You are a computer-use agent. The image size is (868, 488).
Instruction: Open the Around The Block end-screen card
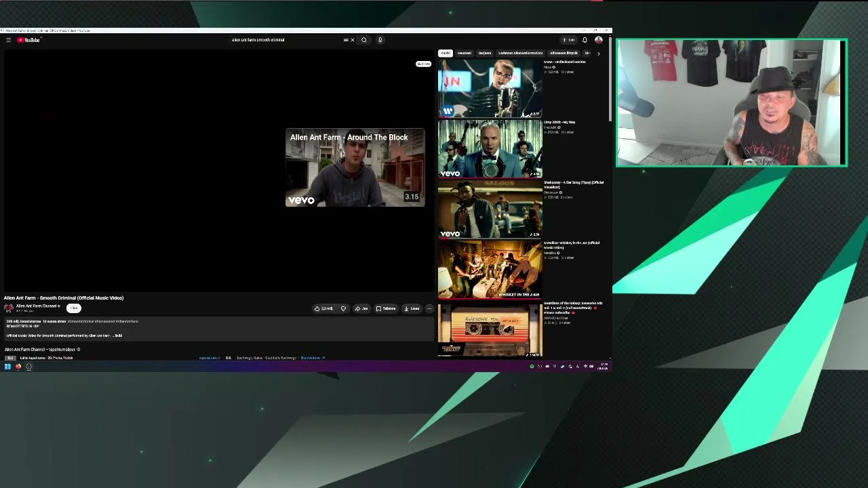tap(355, 167)
